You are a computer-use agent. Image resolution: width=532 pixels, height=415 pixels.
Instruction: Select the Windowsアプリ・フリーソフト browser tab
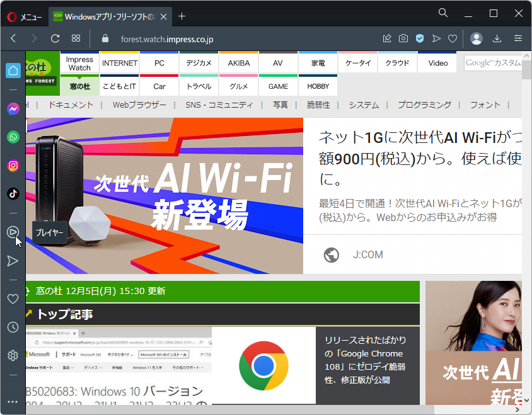[101, 16]
